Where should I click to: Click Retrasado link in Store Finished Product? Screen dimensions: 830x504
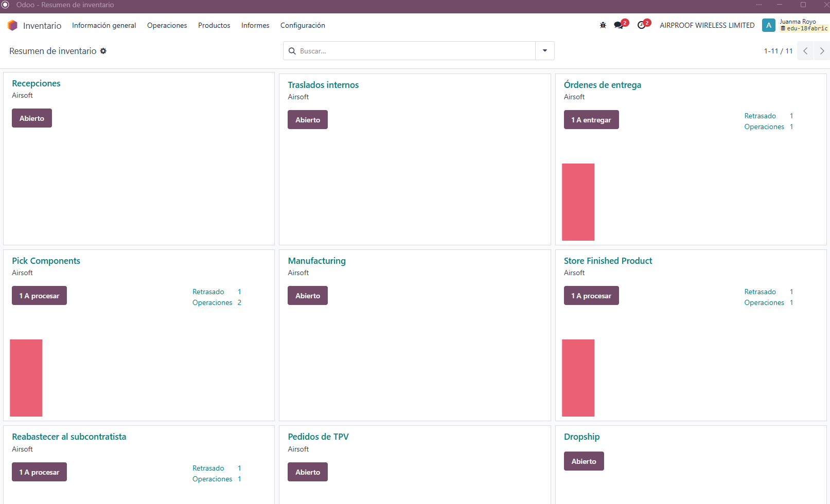[x=760, y=292]
